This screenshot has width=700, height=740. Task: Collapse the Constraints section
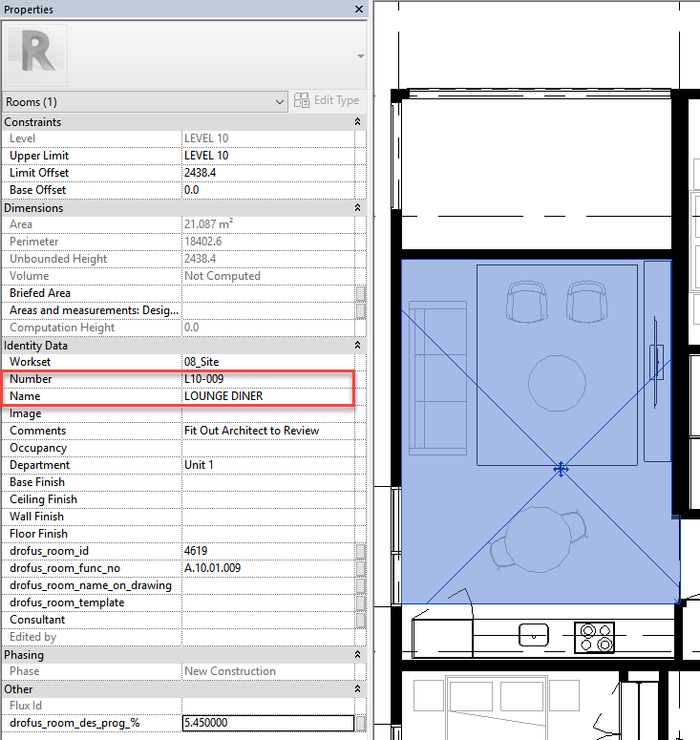coord(357,122)
